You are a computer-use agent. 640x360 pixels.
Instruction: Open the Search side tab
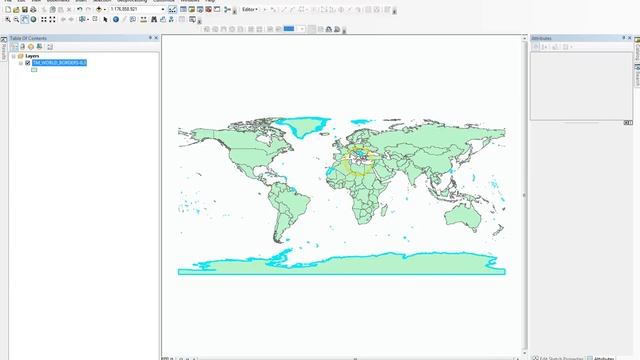coord(637,76)
